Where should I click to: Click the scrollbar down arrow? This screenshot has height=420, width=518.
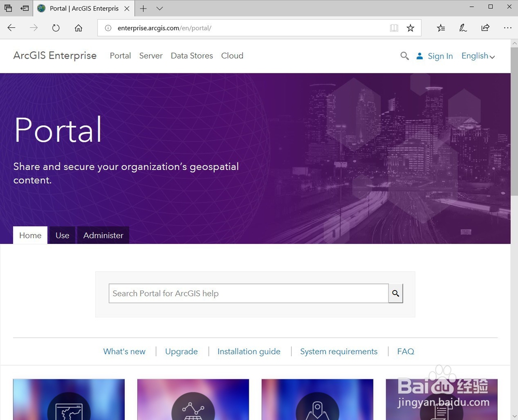tap(514, 416)
